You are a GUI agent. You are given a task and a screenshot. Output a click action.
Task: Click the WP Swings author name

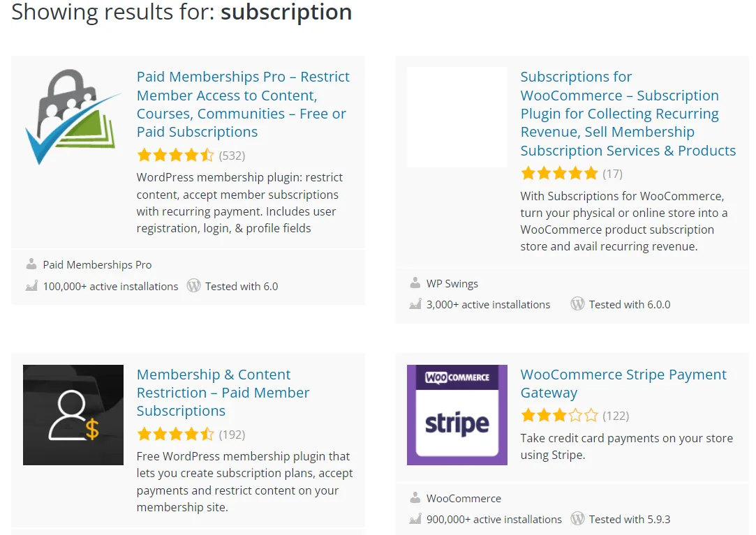452,284
